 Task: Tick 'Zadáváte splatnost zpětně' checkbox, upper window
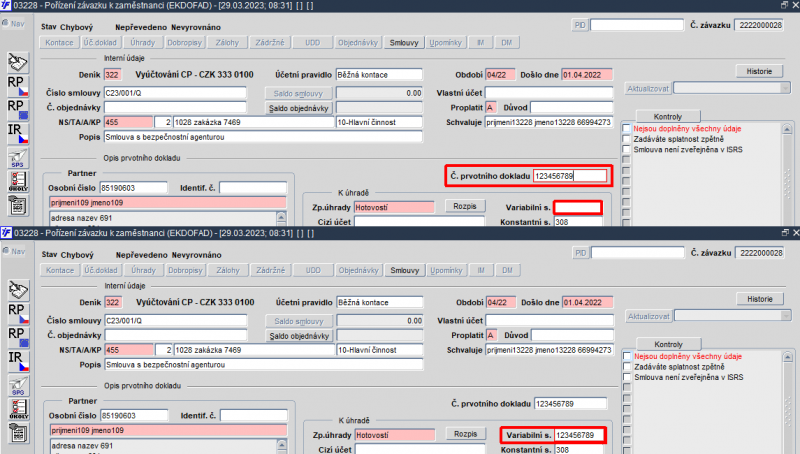coord(627,139)
